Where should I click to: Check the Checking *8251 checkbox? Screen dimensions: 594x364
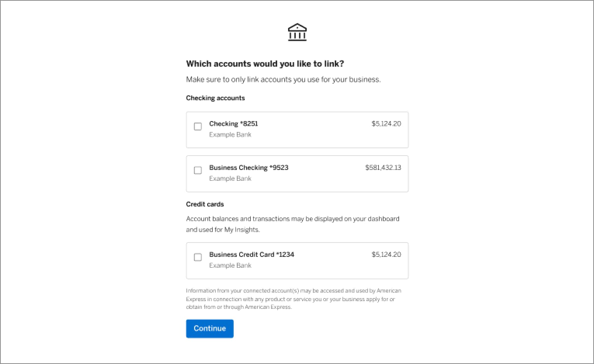click(198, 127)
